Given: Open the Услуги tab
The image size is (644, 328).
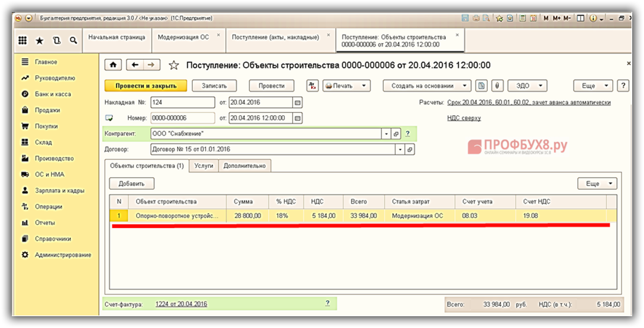Looking at the screenshot, I should coord(203,166).
